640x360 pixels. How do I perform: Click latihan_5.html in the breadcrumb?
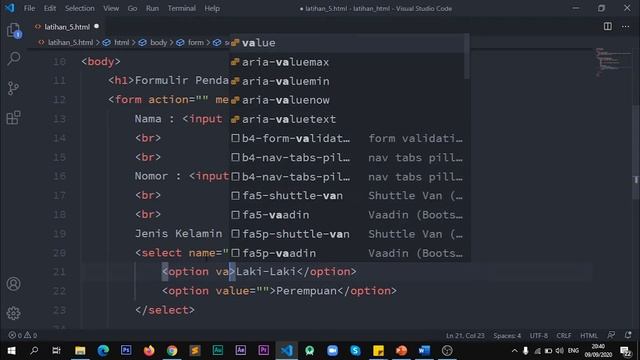[x=70, y=42]
